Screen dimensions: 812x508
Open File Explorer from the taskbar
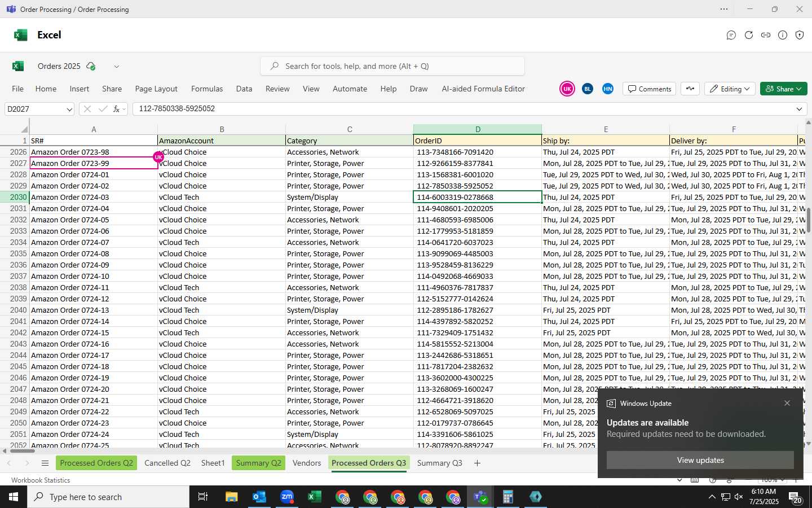[x=232, y=497]
